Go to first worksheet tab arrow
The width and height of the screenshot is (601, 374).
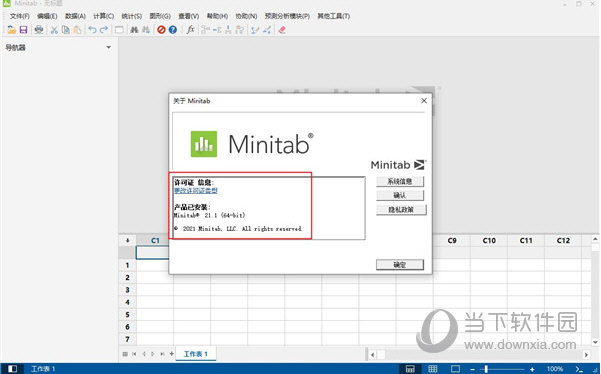[x=134, y=354]
